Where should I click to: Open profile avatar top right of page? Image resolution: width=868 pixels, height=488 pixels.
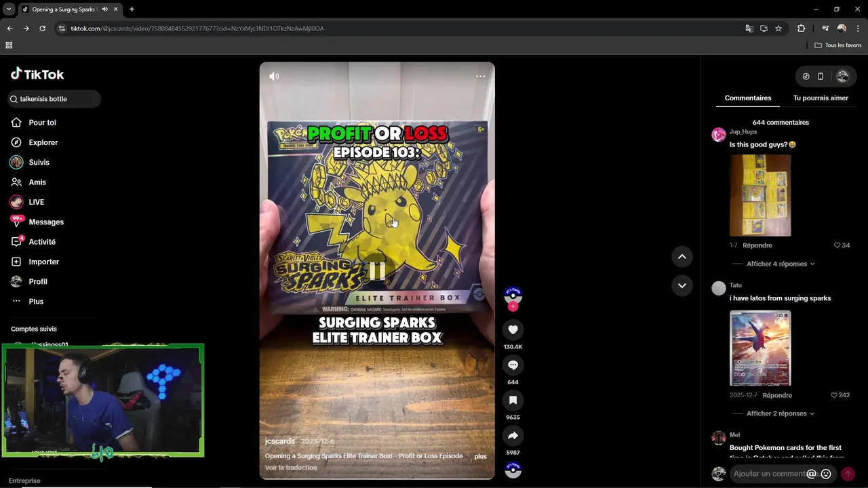click(x=843, y=77)
